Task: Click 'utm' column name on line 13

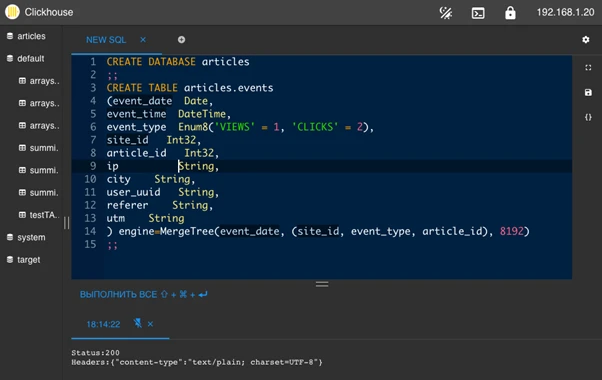Action: 116,218
